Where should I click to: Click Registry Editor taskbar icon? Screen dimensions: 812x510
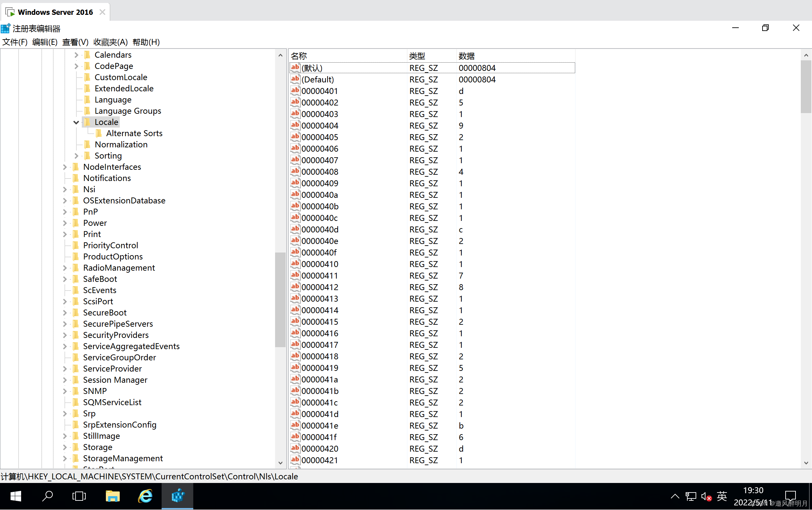tap(177, 496)
